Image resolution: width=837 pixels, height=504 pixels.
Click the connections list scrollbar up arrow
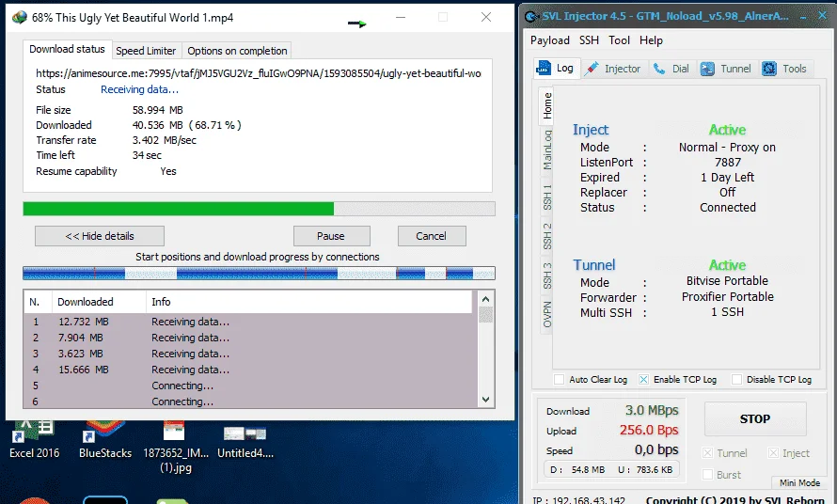(486, 300)
